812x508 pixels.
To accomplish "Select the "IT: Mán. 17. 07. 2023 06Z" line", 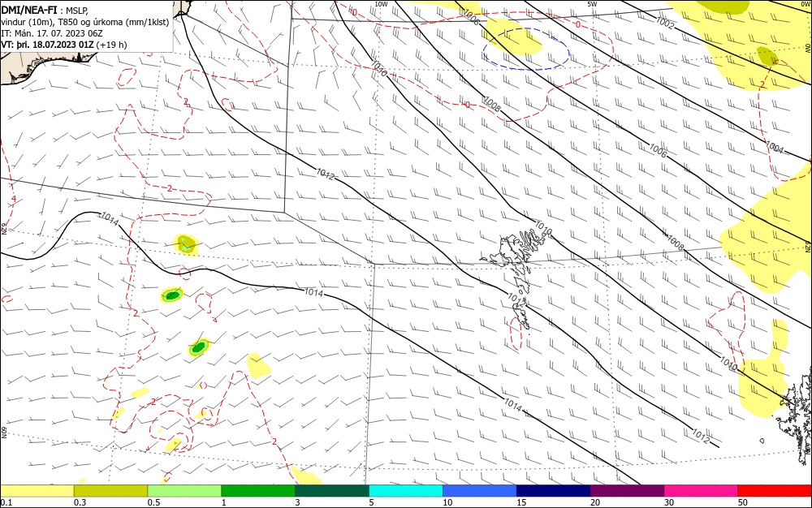I will 52,33.
